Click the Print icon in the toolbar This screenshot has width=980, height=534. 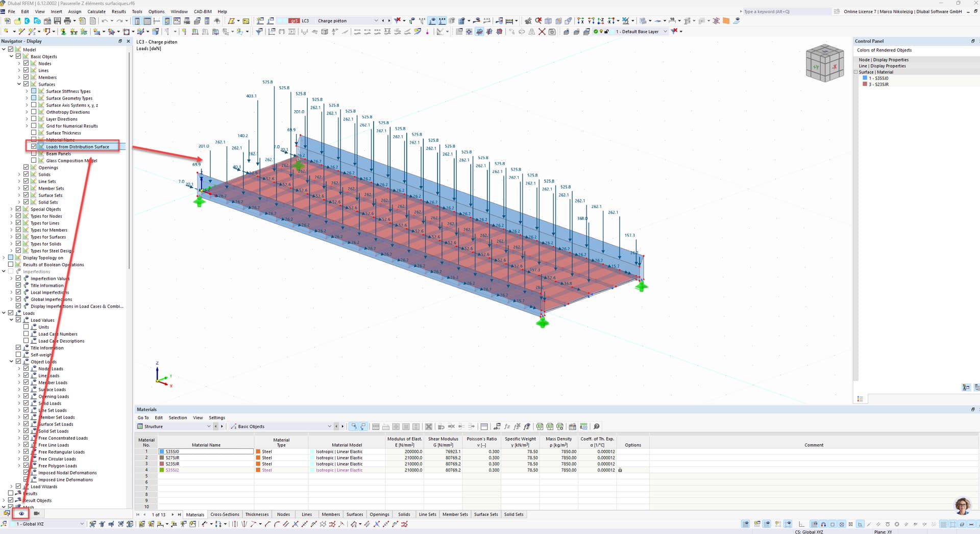[67, 21]
